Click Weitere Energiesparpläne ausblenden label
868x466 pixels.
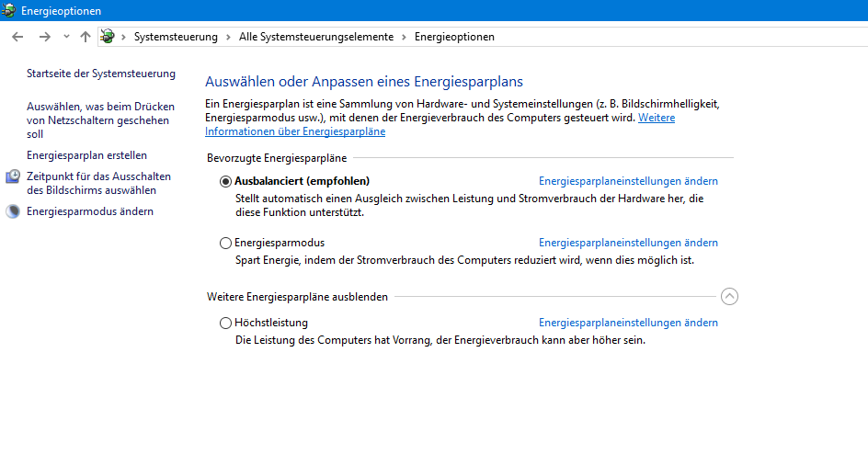(297, 297)
